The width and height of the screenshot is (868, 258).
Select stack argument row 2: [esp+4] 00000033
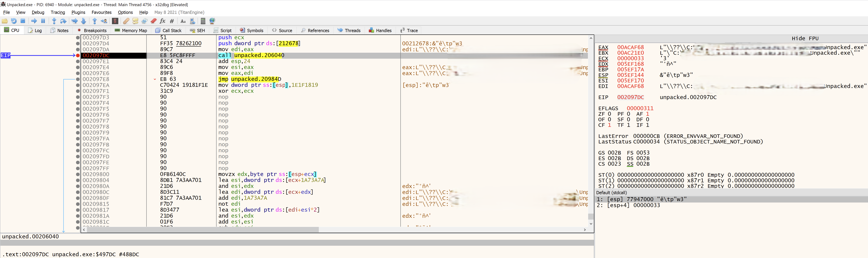(x=731, y=205)
